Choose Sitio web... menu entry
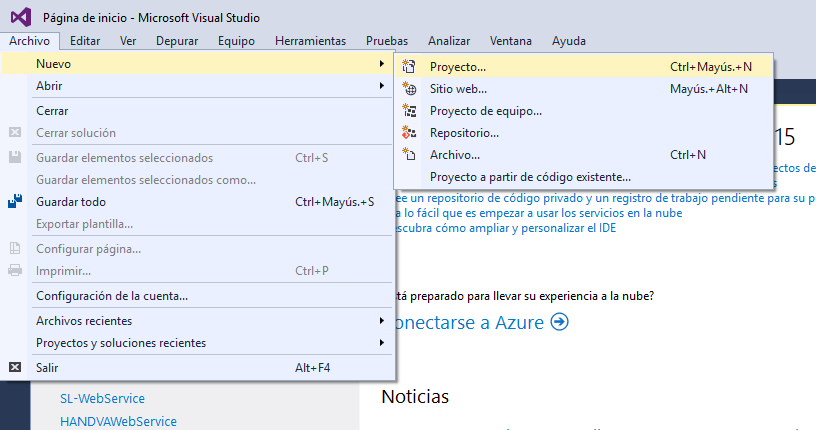Screen dimensions: 816x430 click(x=583, y=89)
